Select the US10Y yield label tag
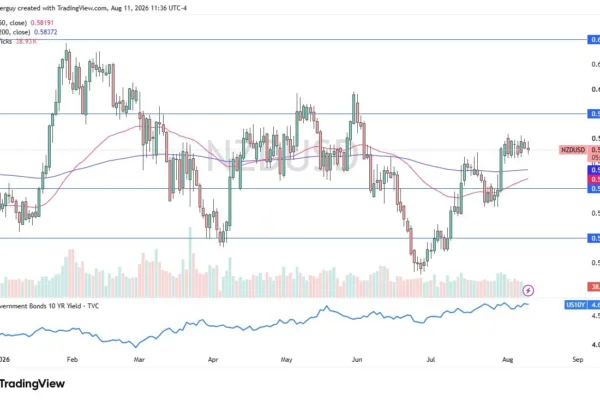 576,305
